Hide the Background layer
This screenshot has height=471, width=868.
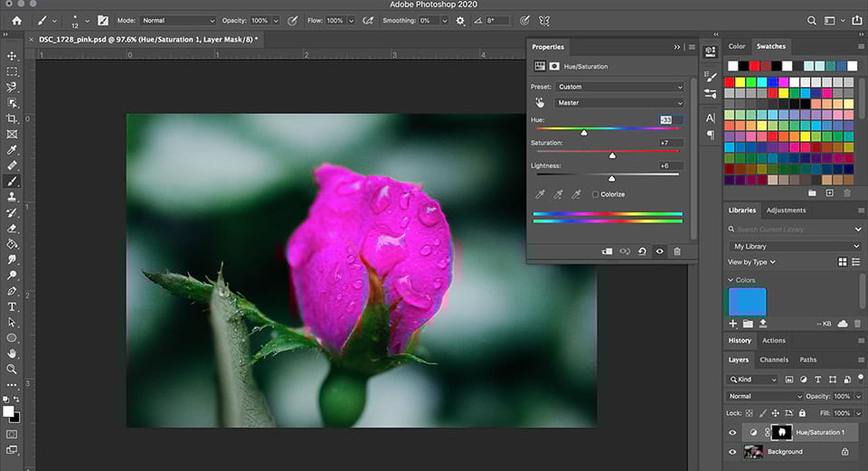(x=732, y=452)
